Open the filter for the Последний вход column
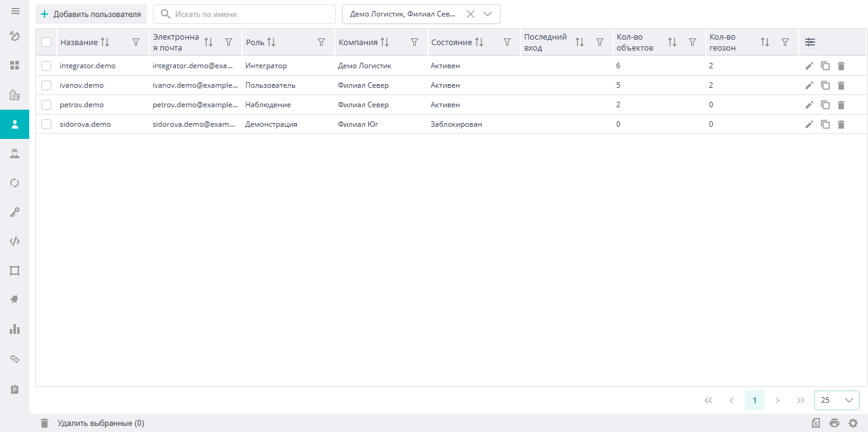Viewport: 868px width, 432px height. [x=600, y=42]
